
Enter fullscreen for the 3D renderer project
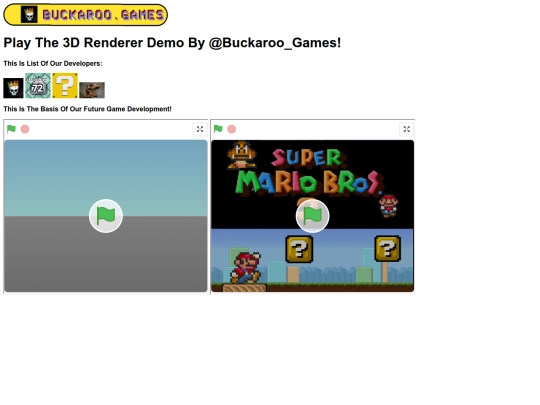tap(200, 129)
